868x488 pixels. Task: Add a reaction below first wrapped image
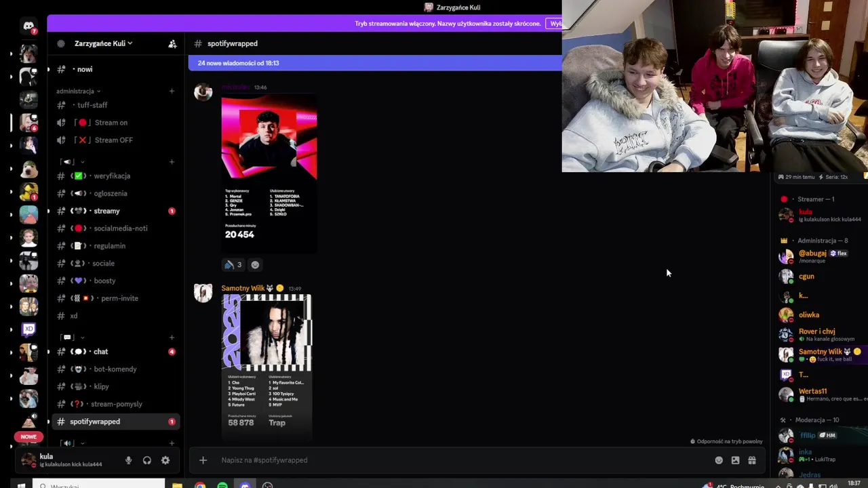pyautogui.click(x=255, y=265)
